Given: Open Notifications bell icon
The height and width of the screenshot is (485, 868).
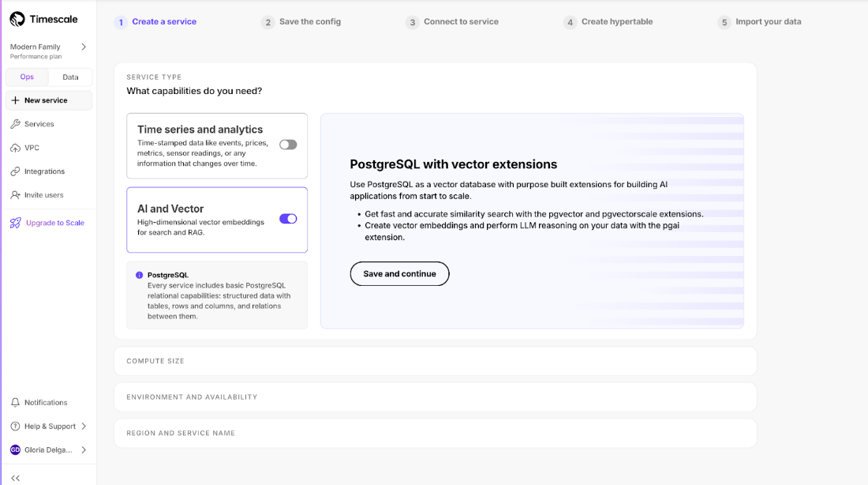Looking at the screenshot, I should coord(15,403).
